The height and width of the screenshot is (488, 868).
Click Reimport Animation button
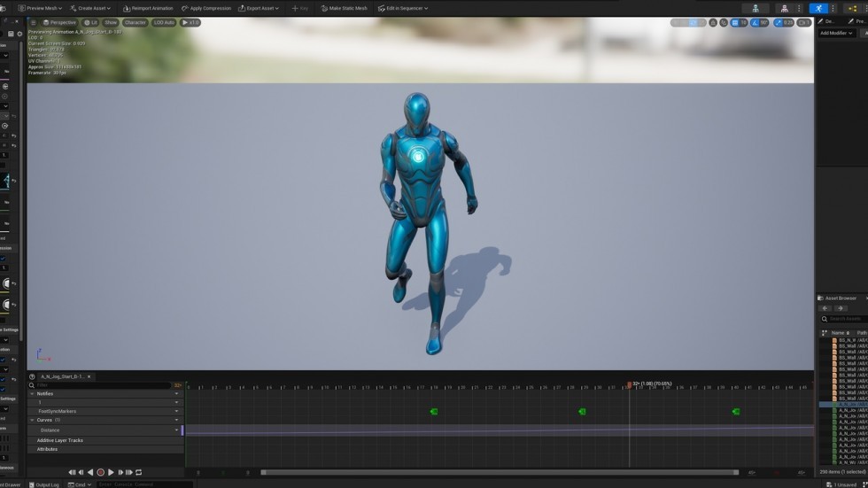(x=148, y=8)
